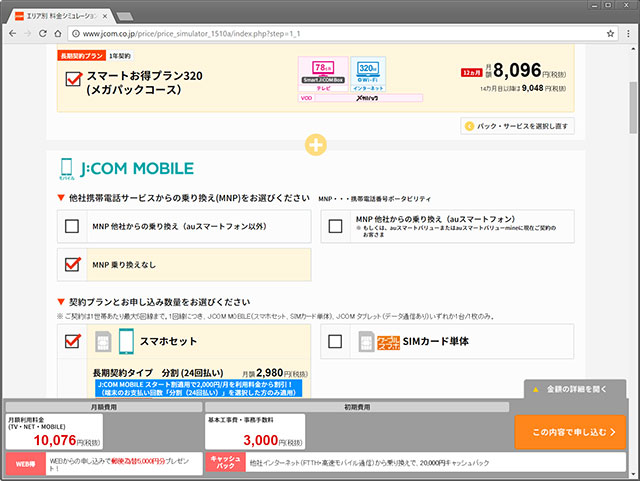Viewport: 640px width, 481px height.
Task: Click the 9,048 price after 14 months
Action: point(533,88)
